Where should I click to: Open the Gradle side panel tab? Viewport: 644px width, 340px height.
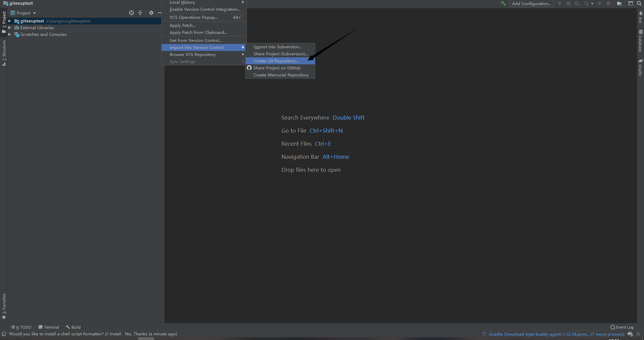[640, 67]
